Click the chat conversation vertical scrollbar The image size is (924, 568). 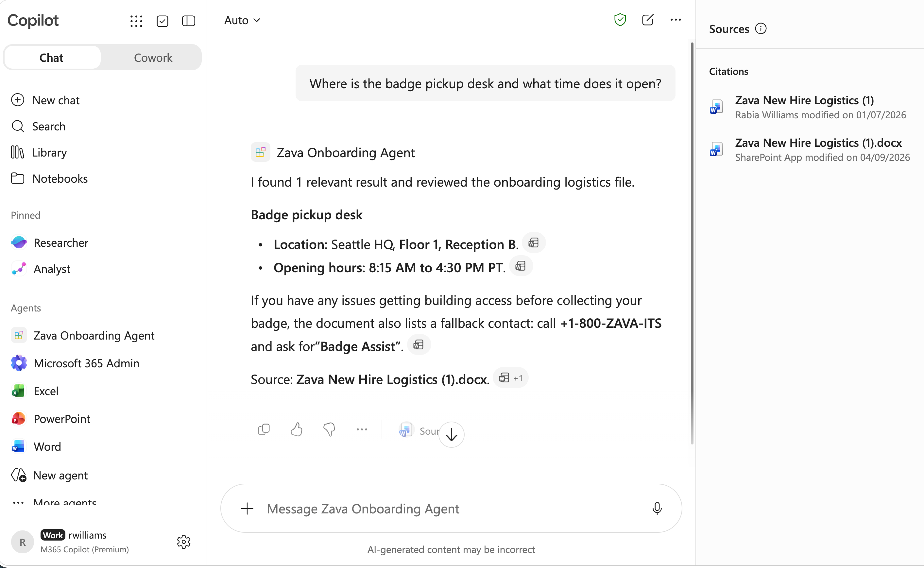(692, 243)
